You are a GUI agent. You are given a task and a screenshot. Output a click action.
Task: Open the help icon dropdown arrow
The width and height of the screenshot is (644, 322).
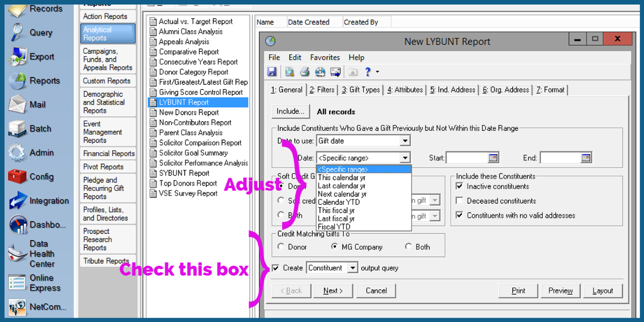click(377, 72)
